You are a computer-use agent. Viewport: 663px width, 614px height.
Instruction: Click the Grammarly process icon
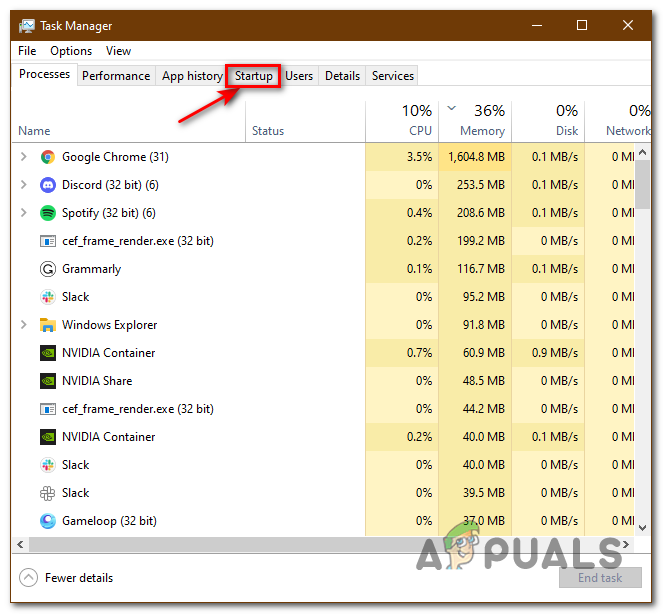[48, 269]
